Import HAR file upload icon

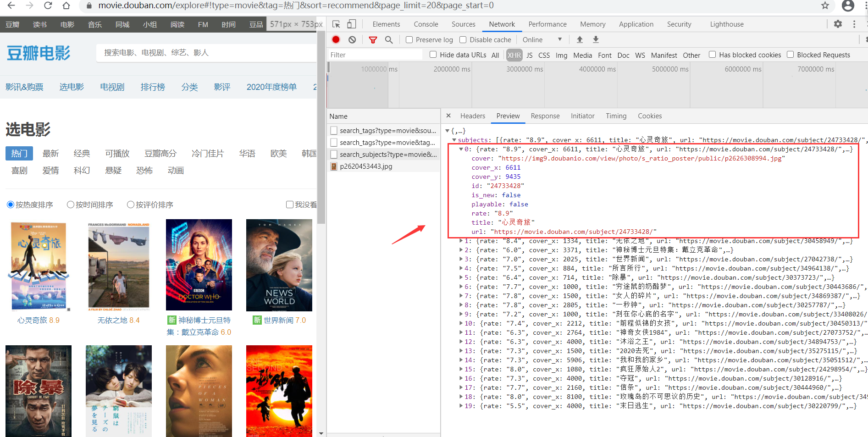(x=580, y=40)
